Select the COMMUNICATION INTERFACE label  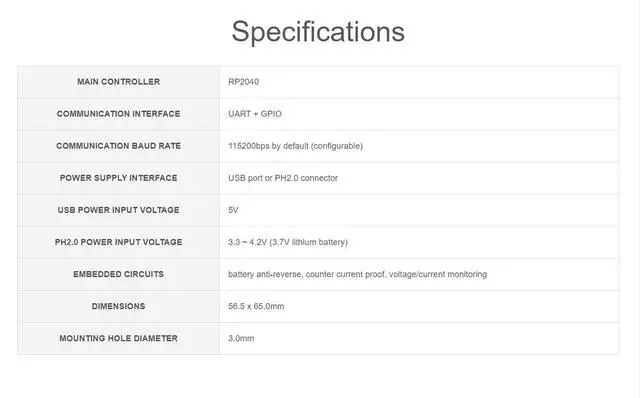118,114
